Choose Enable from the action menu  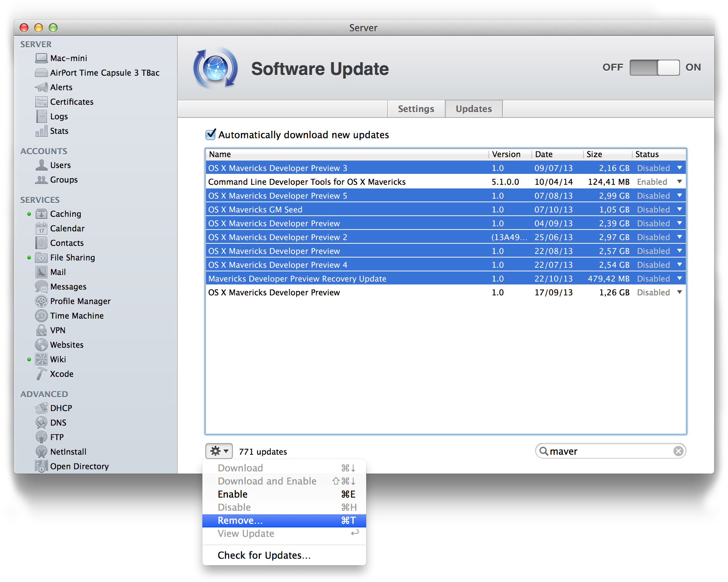coord(284,494)
